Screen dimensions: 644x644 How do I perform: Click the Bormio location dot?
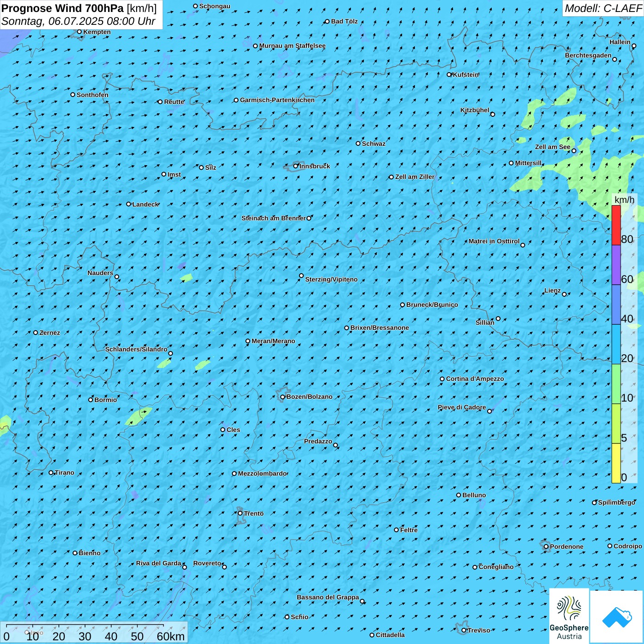pos(91,400)
